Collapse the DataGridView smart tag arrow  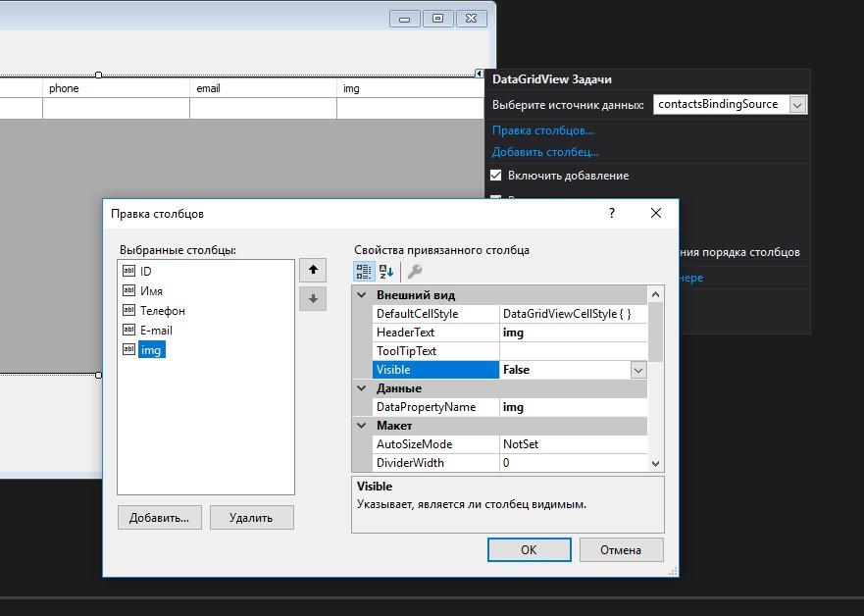pos(479,74)
